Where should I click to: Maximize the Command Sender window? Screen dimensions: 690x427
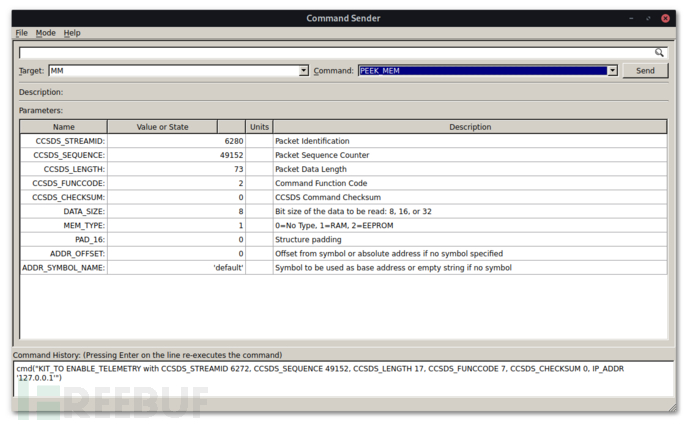click(x=648, y=18)
